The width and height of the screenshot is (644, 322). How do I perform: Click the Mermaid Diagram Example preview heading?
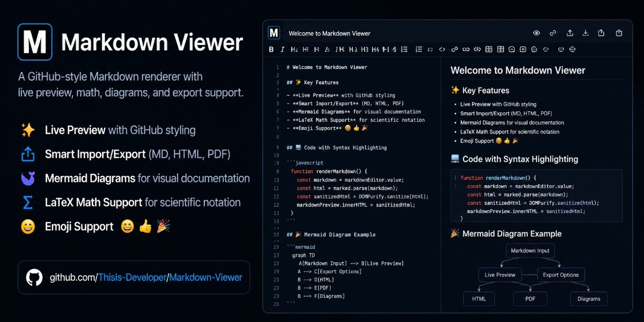[x=506, y=233]
